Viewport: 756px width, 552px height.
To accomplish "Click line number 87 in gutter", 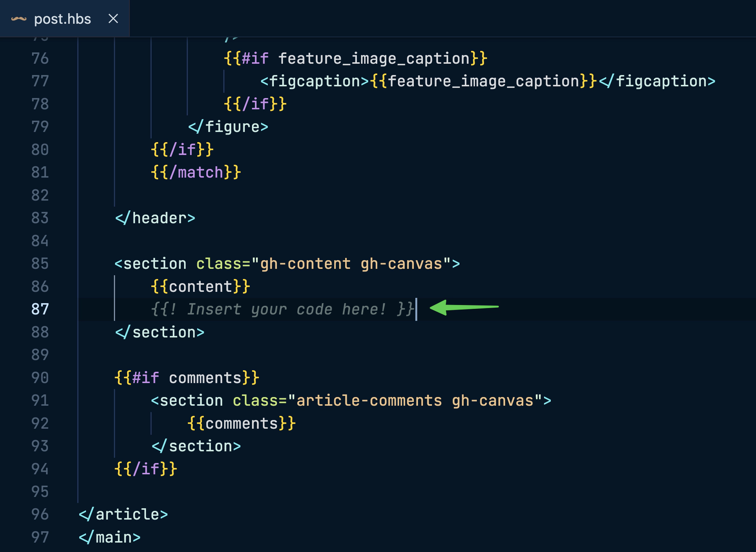I will (40, 309).
